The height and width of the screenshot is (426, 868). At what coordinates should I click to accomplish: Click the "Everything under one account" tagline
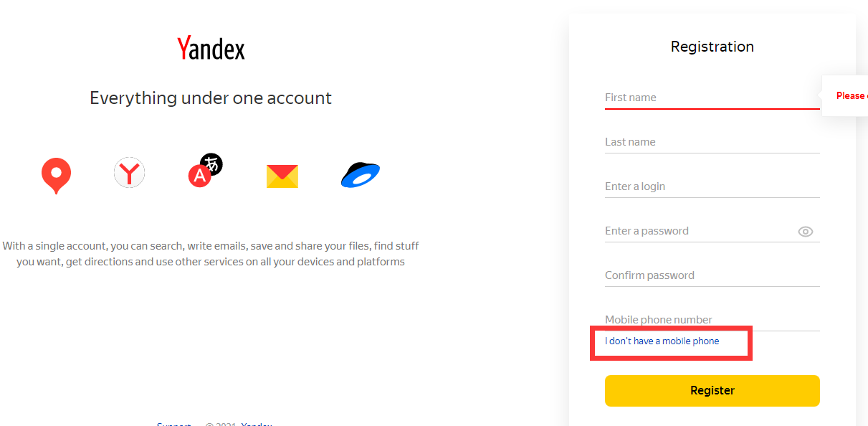211,98
